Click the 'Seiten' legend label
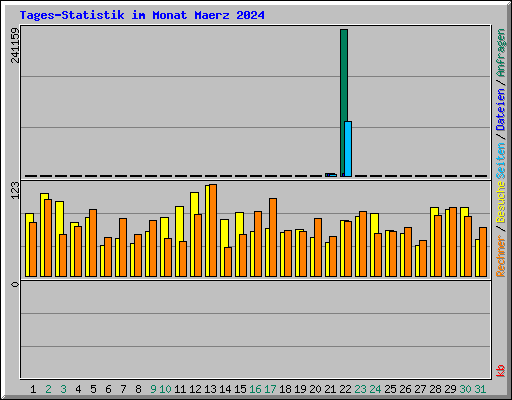The width and height of the screenshot is (512, 400). [500, 160]
